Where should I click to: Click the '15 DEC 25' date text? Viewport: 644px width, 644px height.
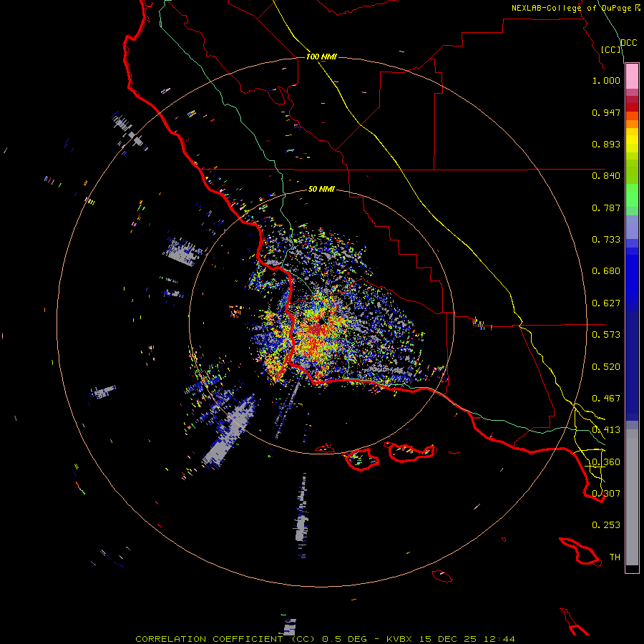tap(448, 639)
